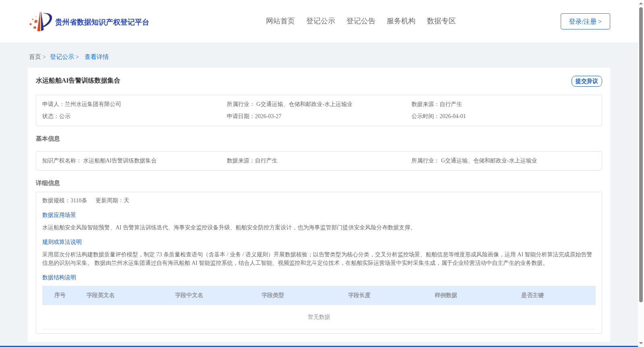
Task: Click the vertical scrollbar thumb
Action: click(x=641, y=155)
